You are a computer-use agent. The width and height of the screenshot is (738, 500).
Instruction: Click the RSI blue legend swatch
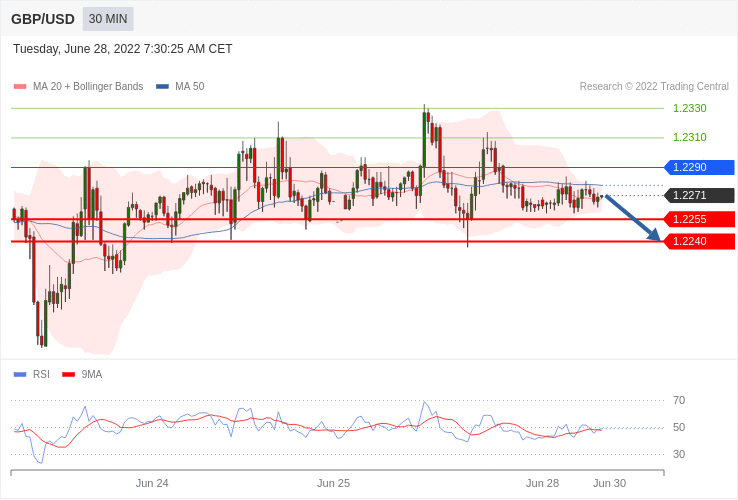pos(20,375)
